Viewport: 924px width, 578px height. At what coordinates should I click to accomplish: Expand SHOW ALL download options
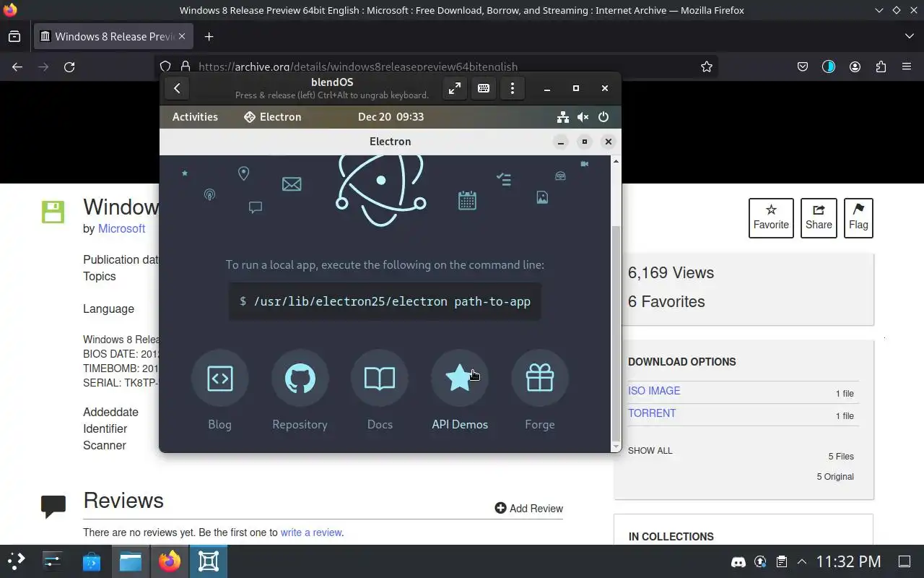650,451
